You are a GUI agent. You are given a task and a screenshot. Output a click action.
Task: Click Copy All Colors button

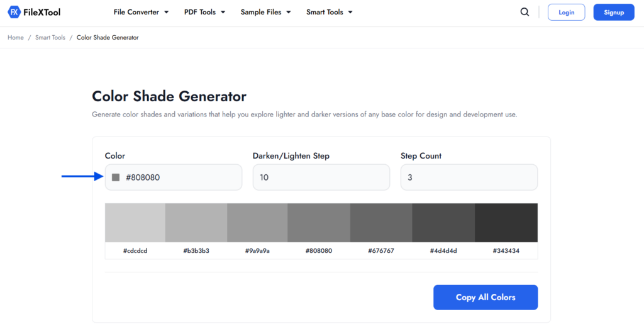[486, 298]
